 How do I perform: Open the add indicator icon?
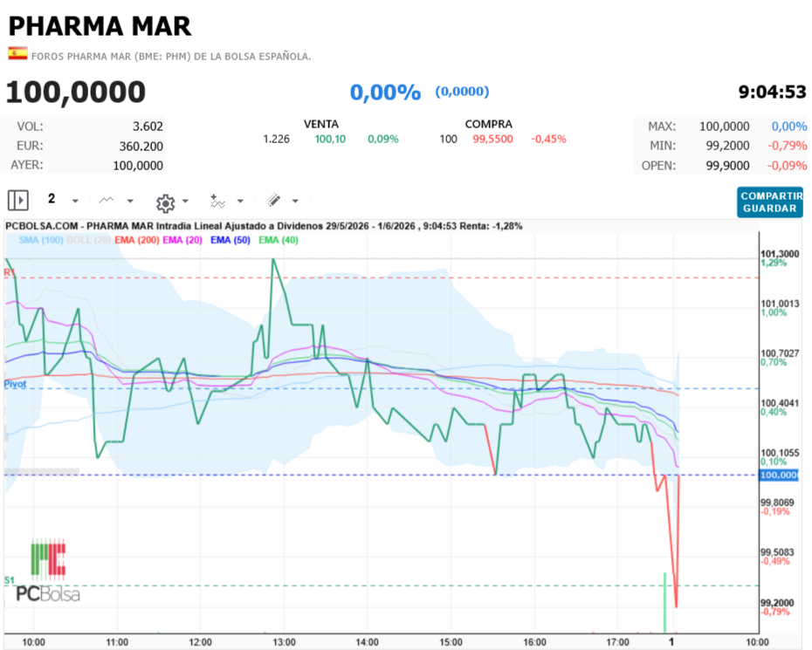click(x=217, y=201)
